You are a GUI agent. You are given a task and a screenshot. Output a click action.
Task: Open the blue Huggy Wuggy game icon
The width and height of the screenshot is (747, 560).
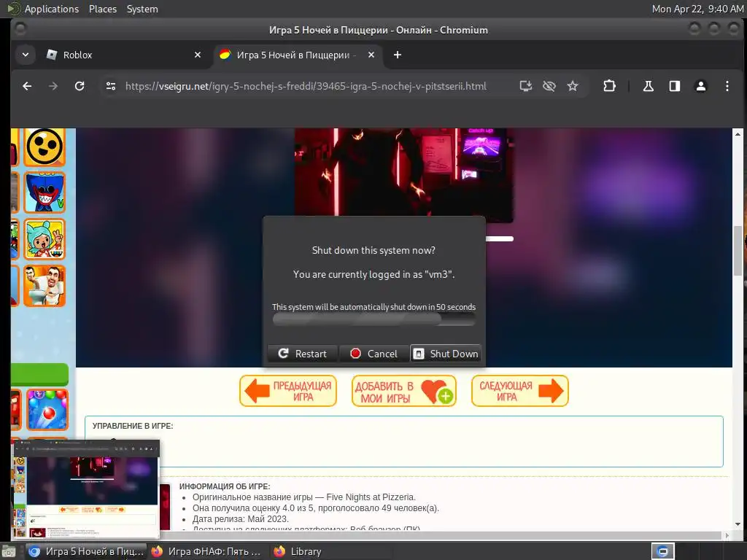(x=44, y=192)
